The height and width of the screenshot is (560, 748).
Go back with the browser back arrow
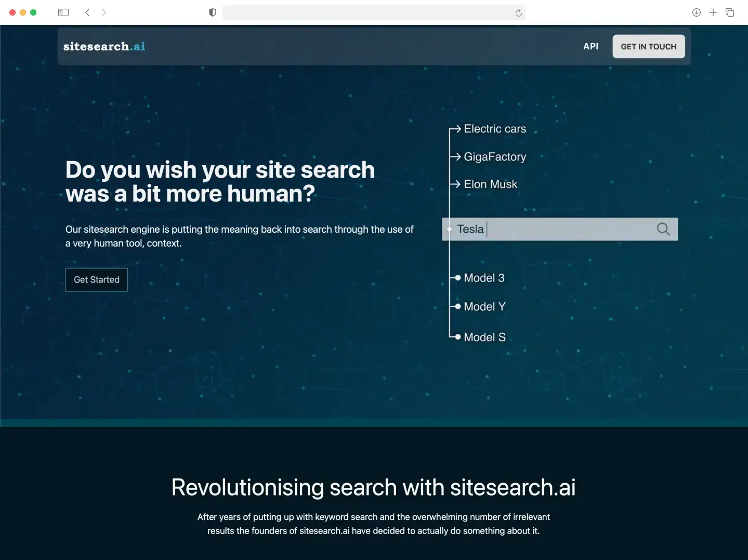click(87, 12)
